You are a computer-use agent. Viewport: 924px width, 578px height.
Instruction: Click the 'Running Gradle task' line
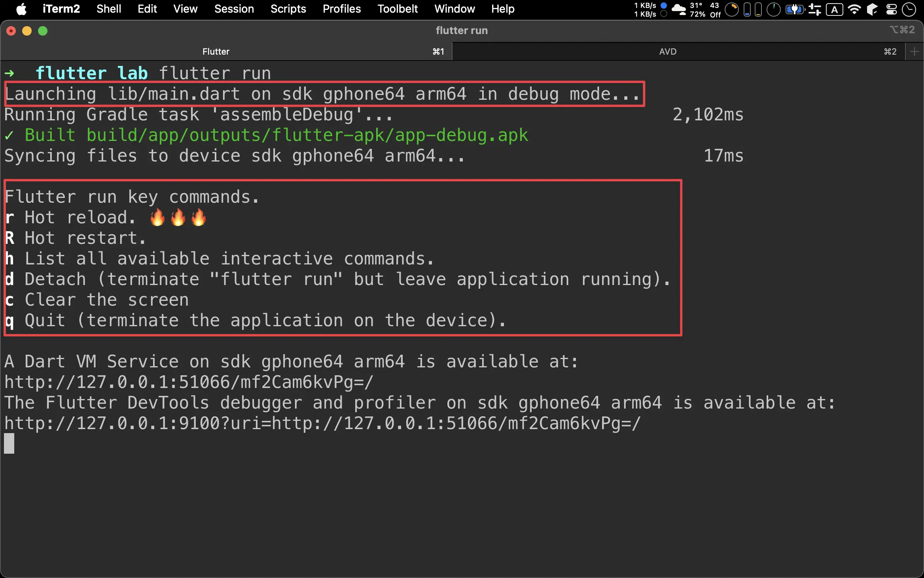pyautogui.click(x=198, y=115)
